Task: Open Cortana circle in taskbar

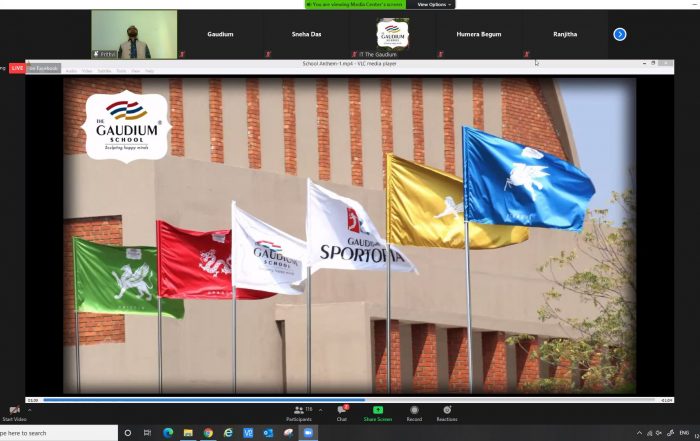Action: [x=128, y=433]
